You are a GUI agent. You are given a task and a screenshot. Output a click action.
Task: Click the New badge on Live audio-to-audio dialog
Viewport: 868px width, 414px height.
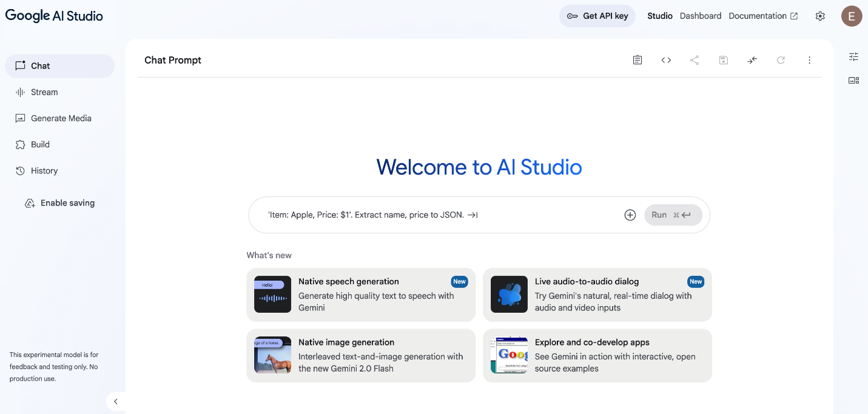coord(696,281)
